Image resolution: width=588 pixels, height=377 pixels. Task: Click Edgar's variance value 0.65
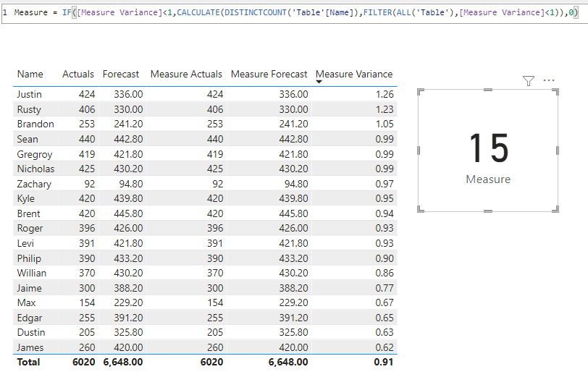[385, 318]
